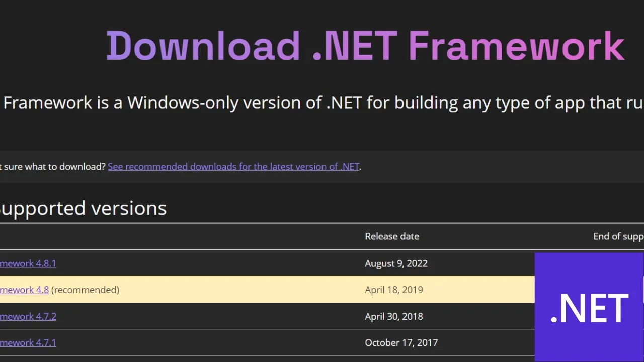Select the October 17, 2017 release date
The image size is (644, 362).
tap(401, 342)
